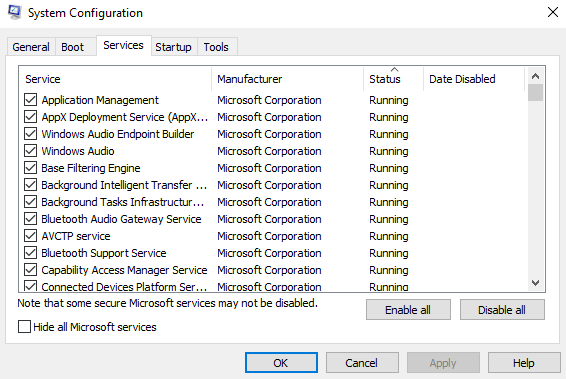Click Microsoft Corporation in Windows Audio row
The width and height of the screenshot is (566, 379).
pos(269,151)
